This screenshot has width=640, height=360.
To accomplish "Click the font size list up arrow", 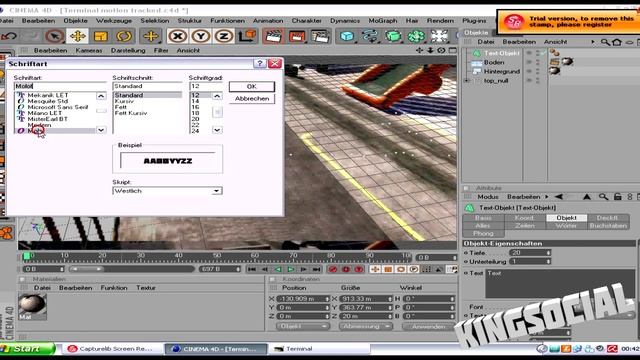I will [x=217, y=96].
